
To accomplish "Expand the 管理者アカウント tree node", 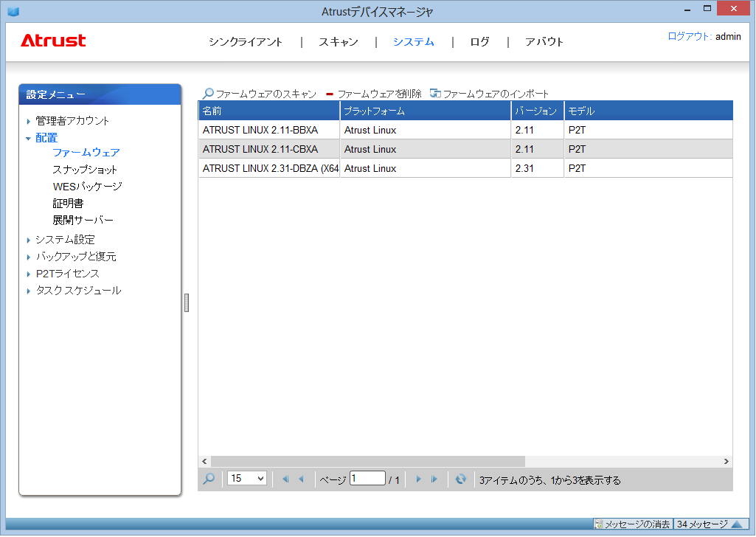I will [x=29, y=121].
